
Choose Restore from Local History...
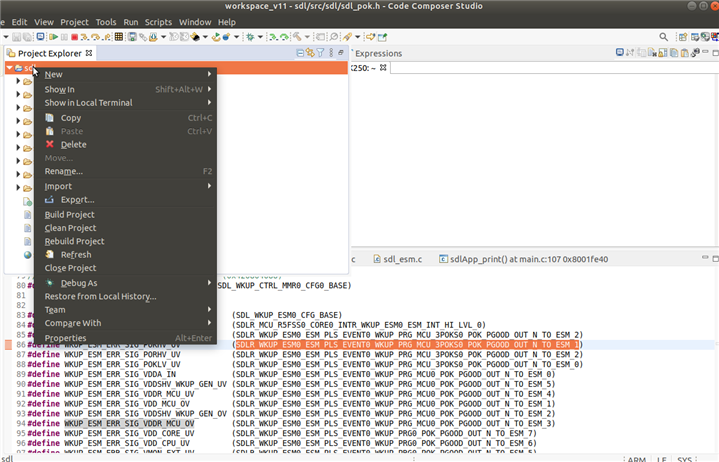click(x=125, y=296)
